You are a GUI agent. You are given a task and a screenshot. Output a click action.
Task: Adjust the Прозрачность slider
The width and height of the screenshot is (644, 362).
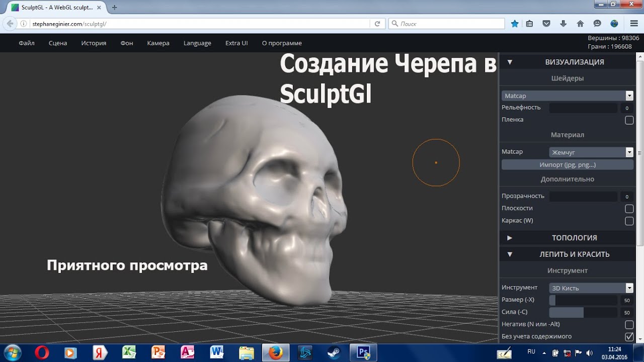(583, 197)
